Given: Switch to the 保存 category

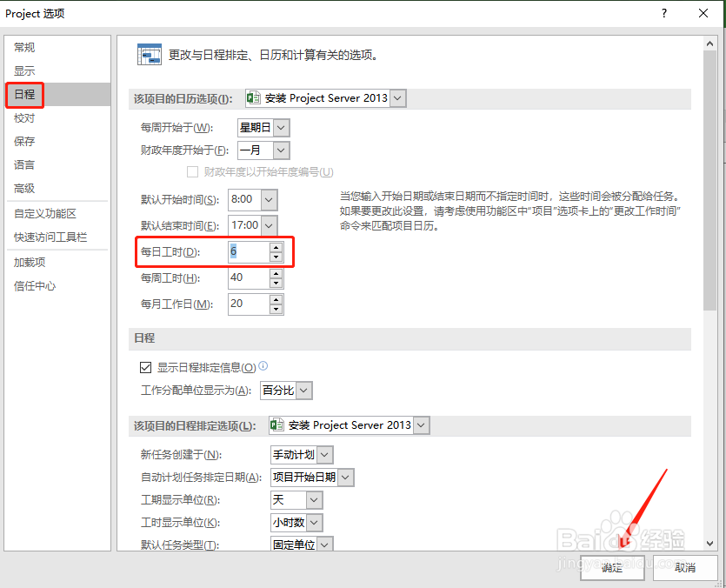Looking at the screenshot, I should 58,141.
